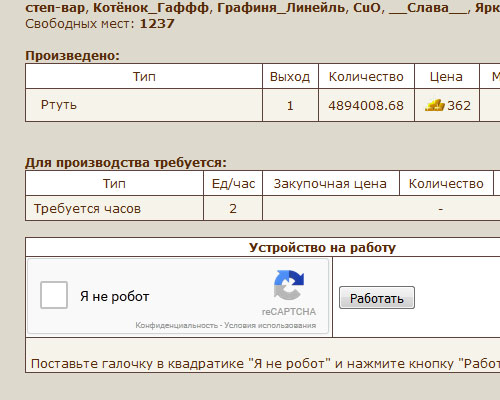Click the price value 362

tap(459, 106)
